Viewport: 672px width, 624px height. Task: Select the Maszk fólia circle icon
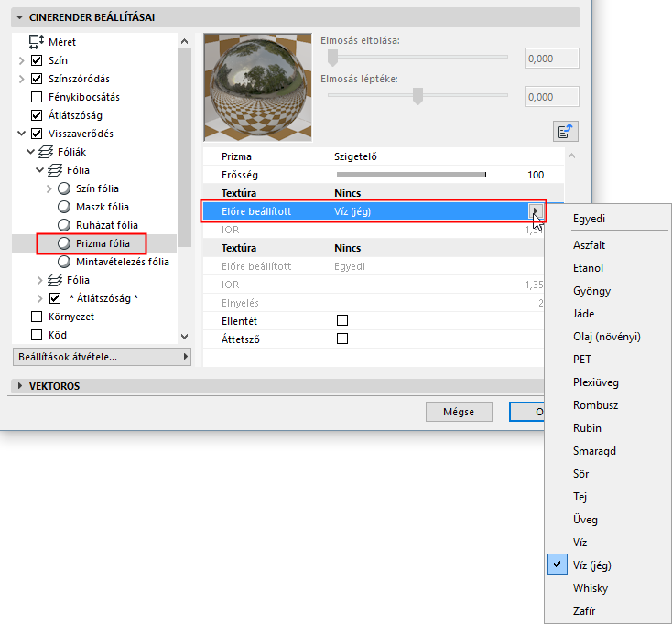[64, 207]
